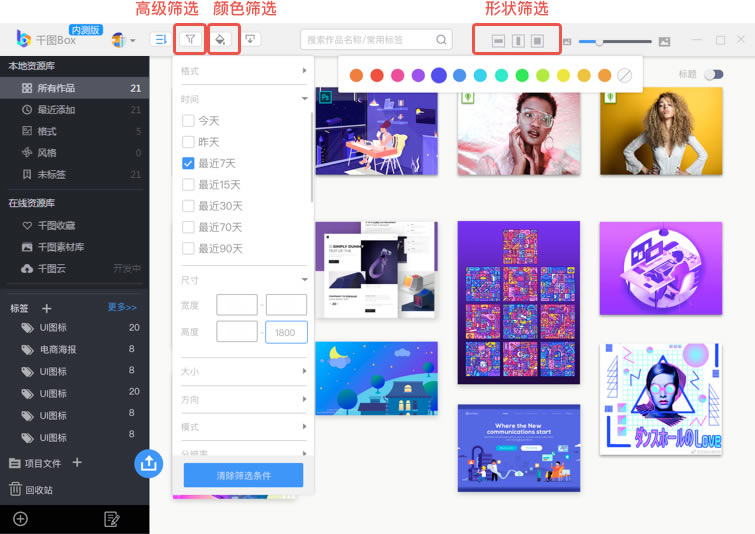Expand the 大小 filter section

click(x=243, y=371)
